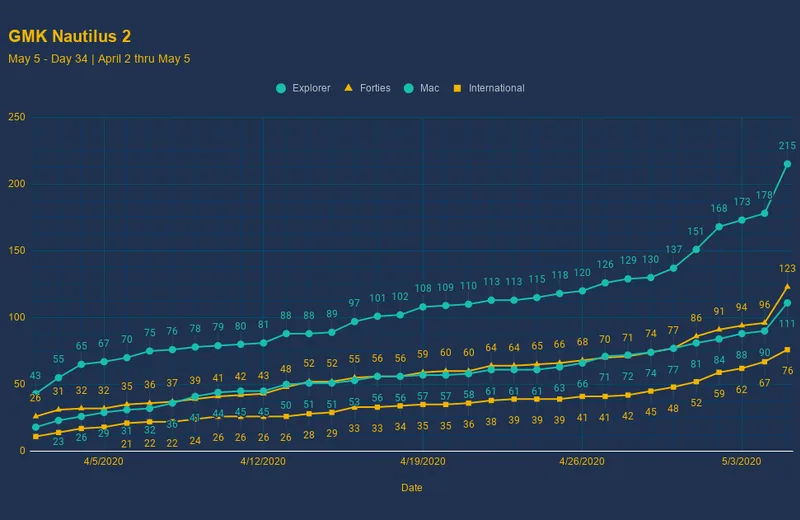
Task: Click the Forties legend triangle marker
Action: 348,88
